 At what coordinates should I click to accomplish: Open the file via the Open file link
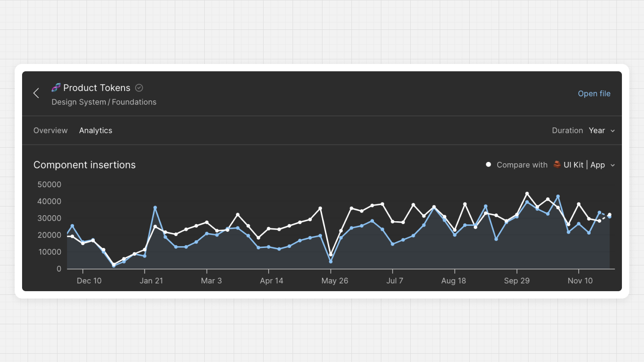tap(594, 93)
